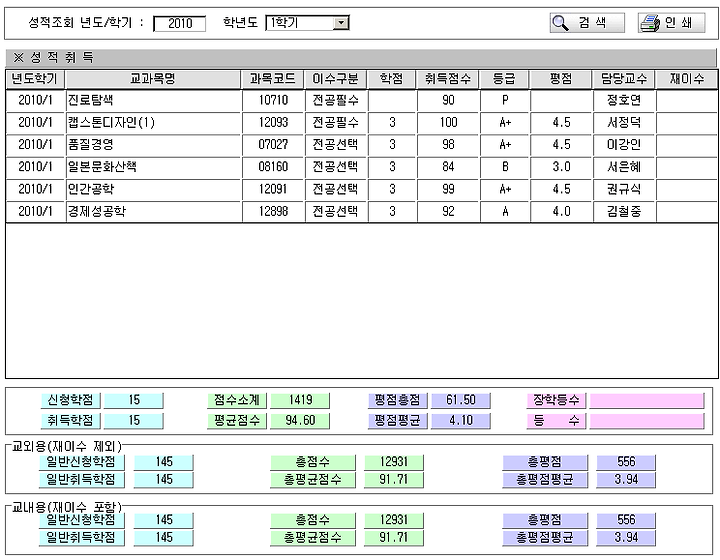Select the 경제성공학 course name
720x560 pixels.
pos(96,211)
